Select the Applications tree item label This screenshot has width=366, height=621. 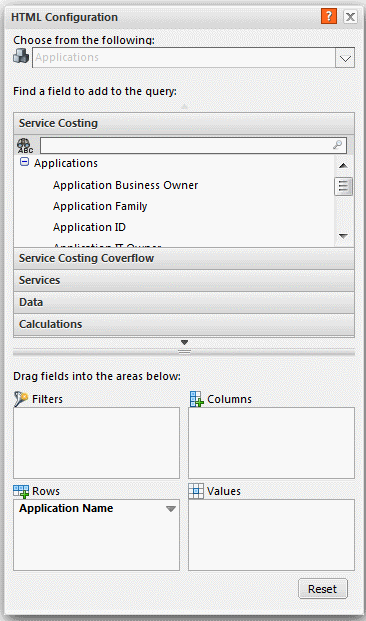66,163
